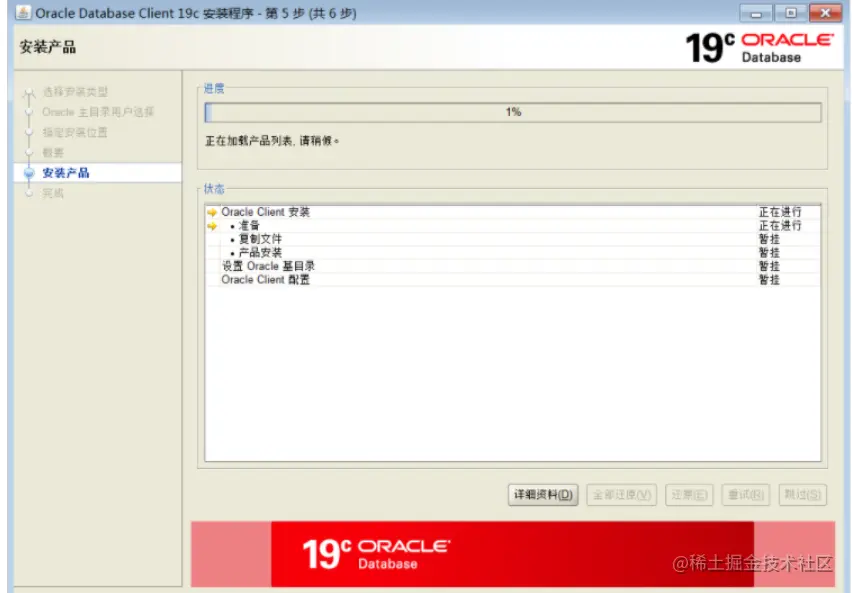Click the Oracle Client 安装 status row
Screen dimensions: 852x593
click(513, 212)
